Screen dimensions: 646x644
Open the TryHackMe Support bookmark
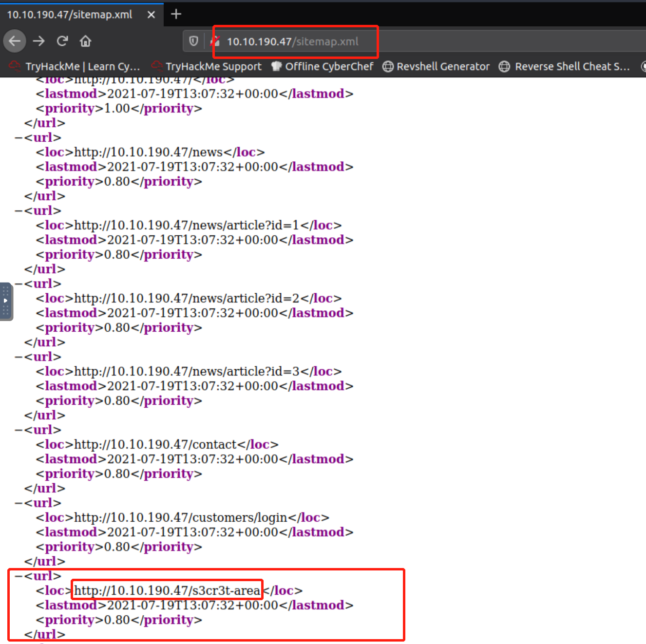click(x=207, y=67)
